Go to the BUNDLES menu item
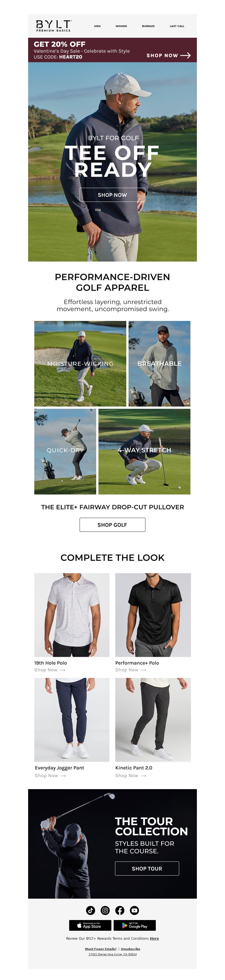225x980 pixels. click(148, 26)
